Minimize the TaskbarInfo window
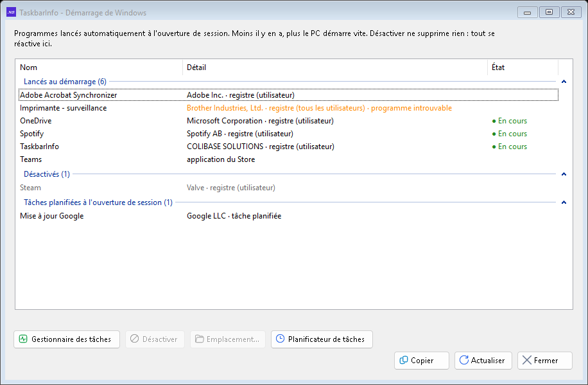The image size is (588, 385). (527, 12)
